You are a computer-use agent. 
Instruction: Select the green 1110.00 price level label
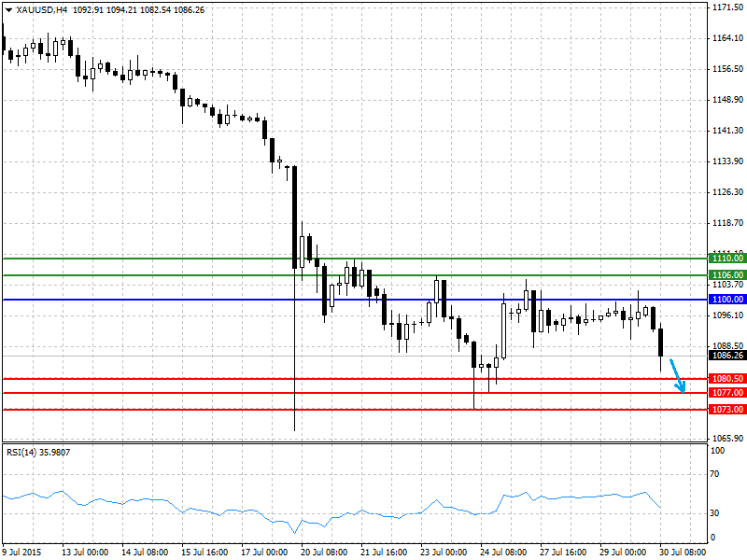point(727,259)
